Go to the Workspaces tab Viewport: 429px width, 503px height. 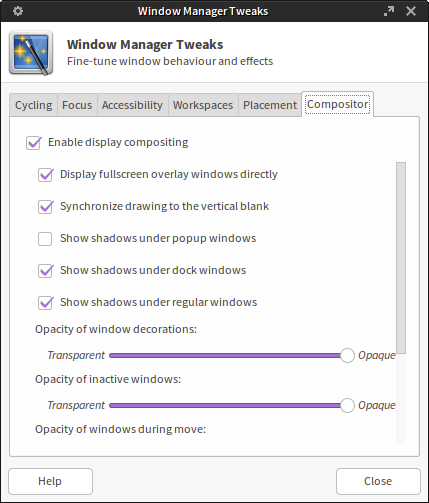(203, 105)
